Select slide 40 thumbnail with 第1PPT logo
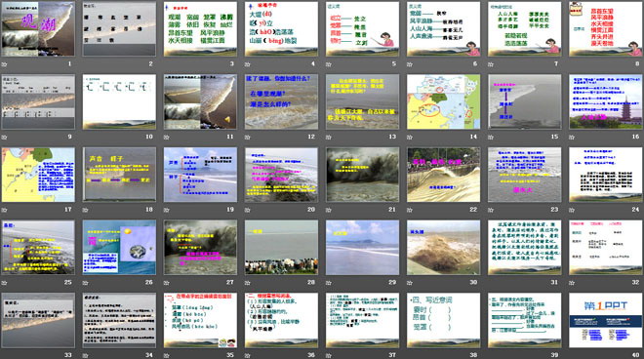Image resolution: width=644 pixels, height=359 pixels. 606,320
